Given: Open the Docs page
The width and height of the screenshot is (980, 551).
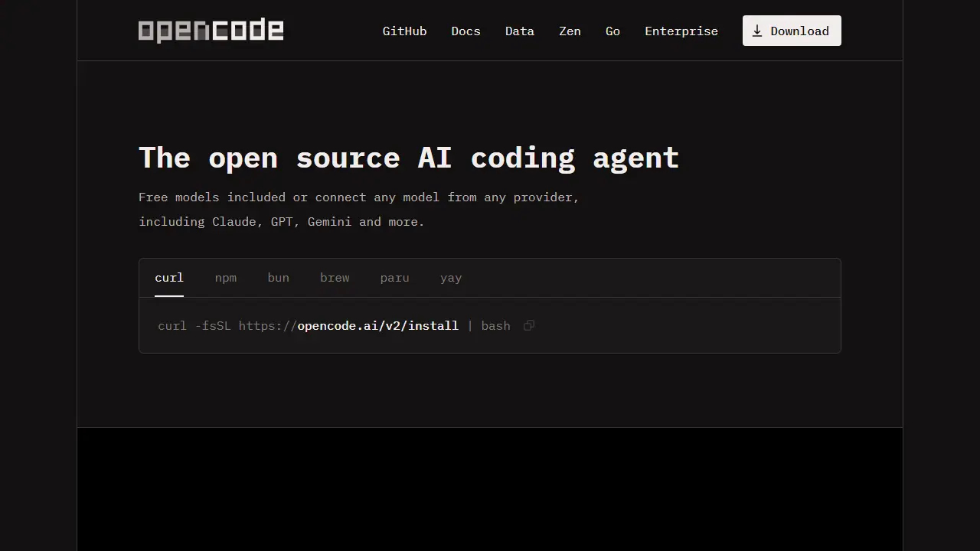Looking at the screenshot, I should 465,31.
